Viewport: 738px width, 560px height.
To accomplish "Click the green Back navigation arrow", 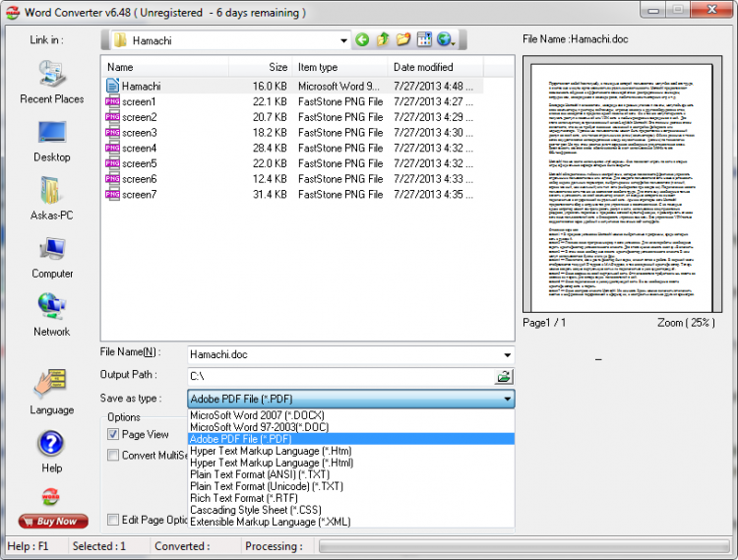I will pyautogui.click(x=362, y=39).
